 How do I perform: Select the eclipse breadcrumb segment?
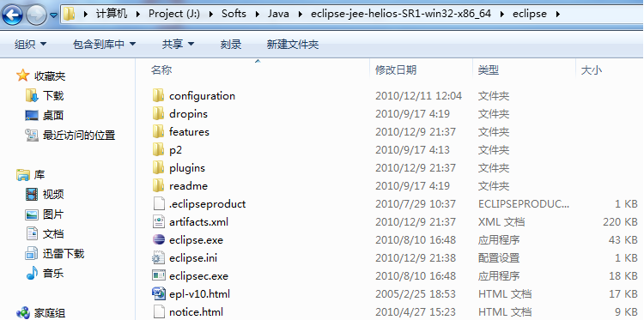(x=530, y=14)
